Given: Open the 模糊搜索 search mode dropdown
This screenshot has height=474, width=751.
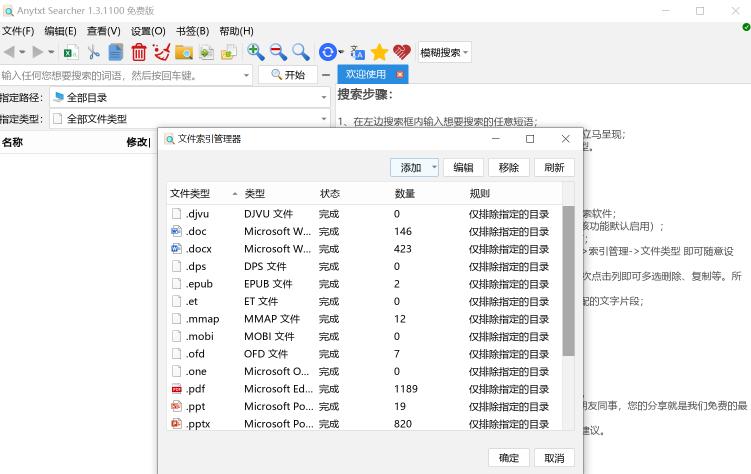Looking at the screenshot, I should (x=444, y=52).
